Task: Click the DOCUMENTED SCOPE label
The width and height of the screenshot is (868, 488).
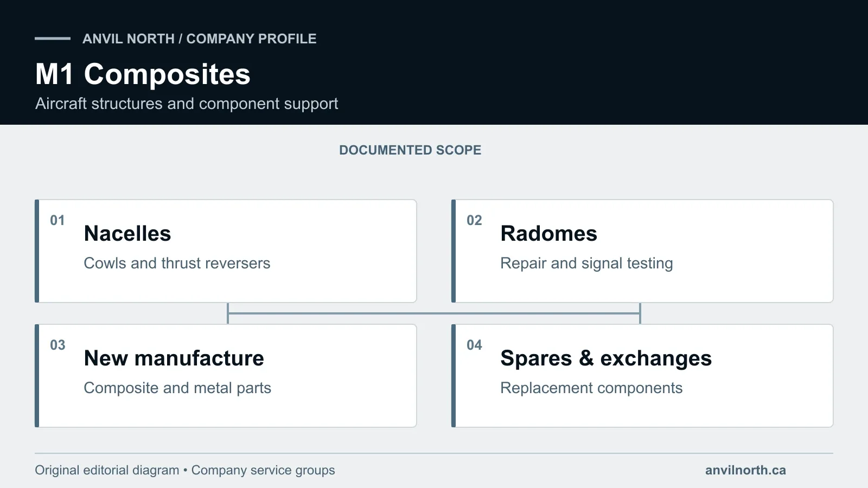Action: click(410, 150)
